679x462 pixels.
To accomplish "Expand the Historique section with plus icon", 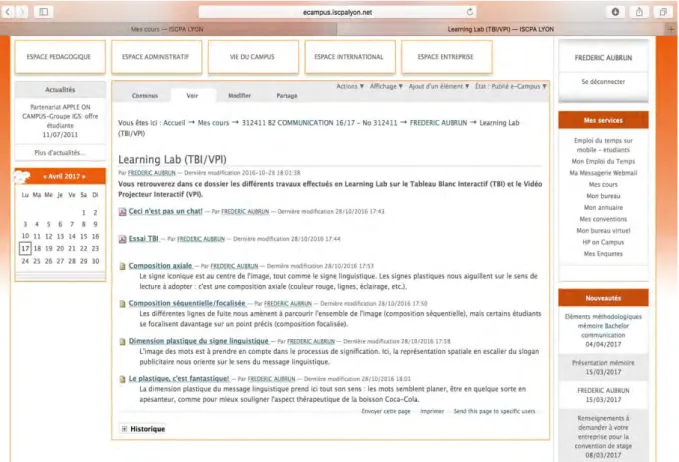I will click(x=124, y=429).
